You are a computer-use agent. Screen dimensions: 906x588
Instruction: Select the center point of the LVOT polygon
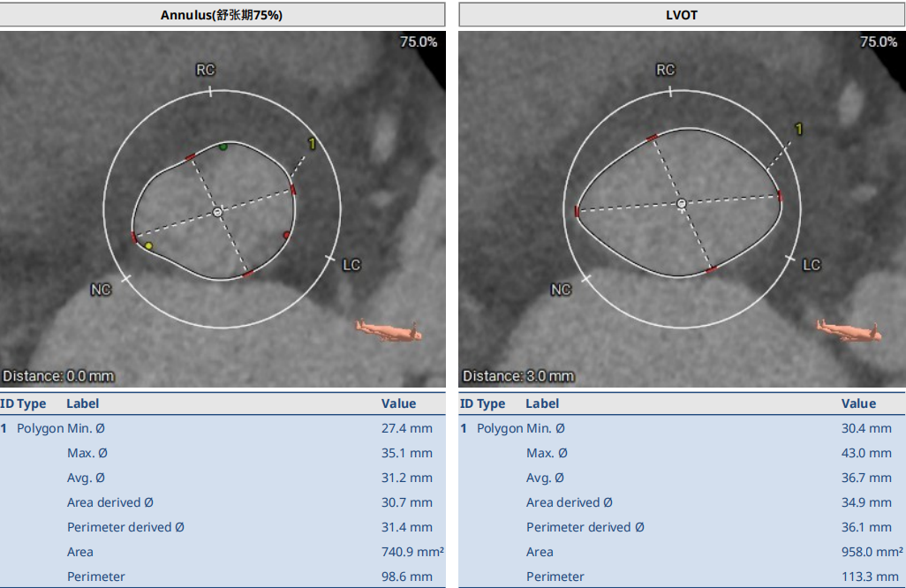point(681,203)
